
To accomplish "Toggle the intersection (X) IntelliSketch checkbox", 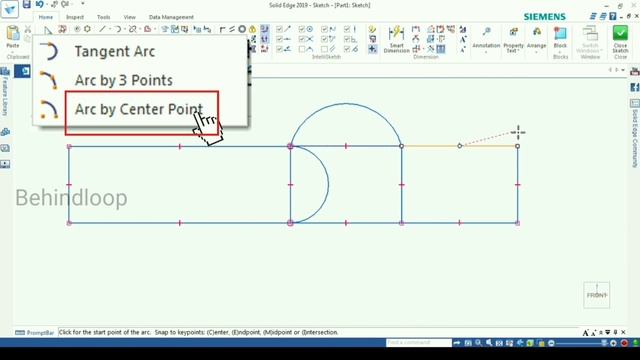I will pyautogui.click(x=302, y=39).
